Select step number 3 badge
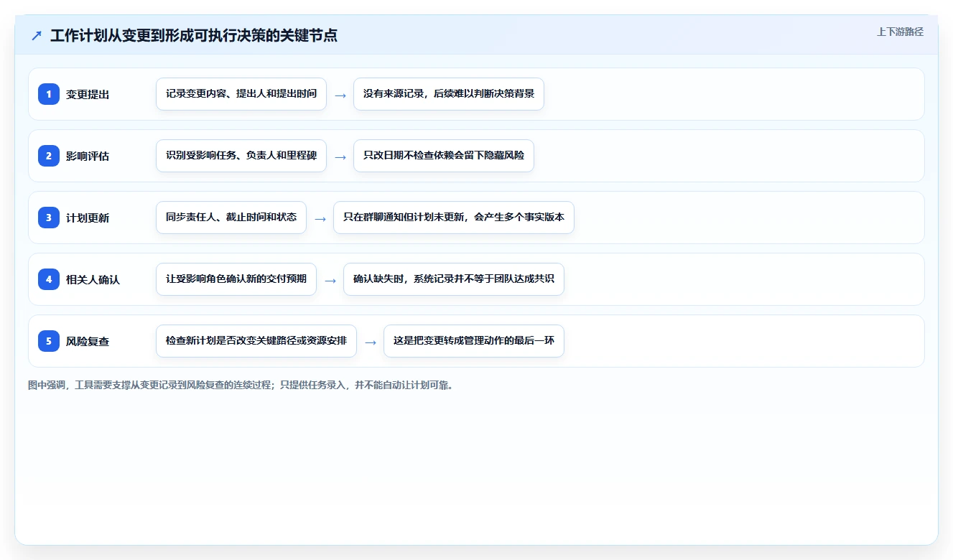The width and height of the screenshot is (953, 560). tap(49, 217)
